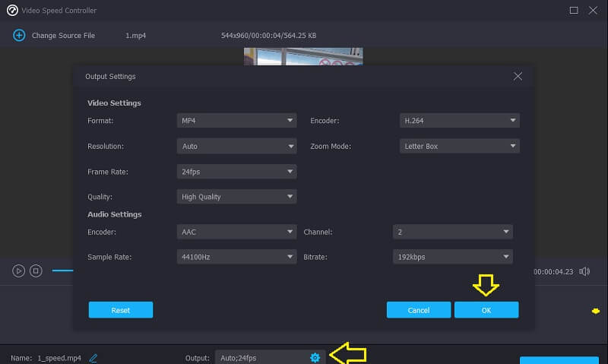The height and width of the screenshot is (364, 608).
Task: Expand the Quality dropdown
Action: [236, 197]
